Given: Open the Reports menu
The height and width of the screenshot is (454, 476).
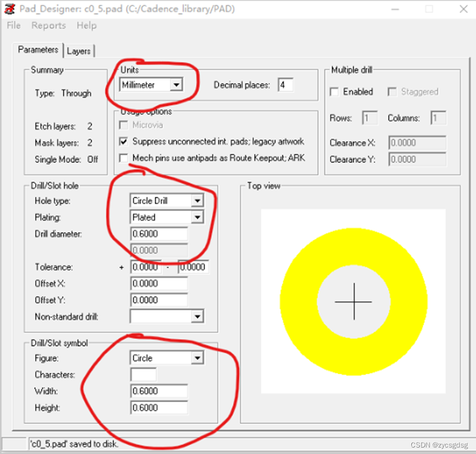Looking at the screenshot, I should click(x=49, y=25).
